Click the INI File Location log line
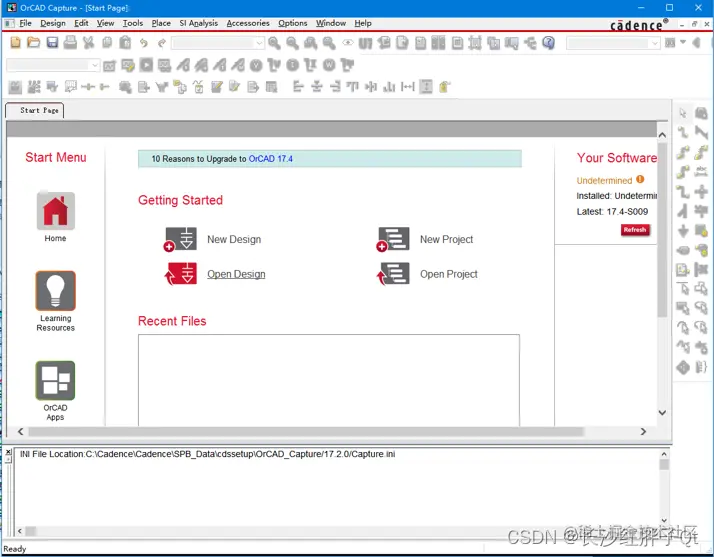The width and height of the screenshot is (714, 557). pyautogui.click(x=208, y=454)
